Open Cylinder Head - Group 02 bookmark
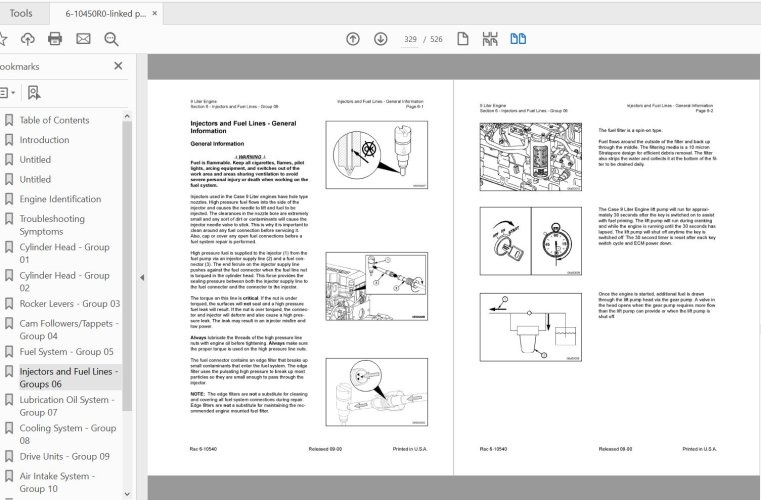The image size is (761, 500). tap(64, 282)
